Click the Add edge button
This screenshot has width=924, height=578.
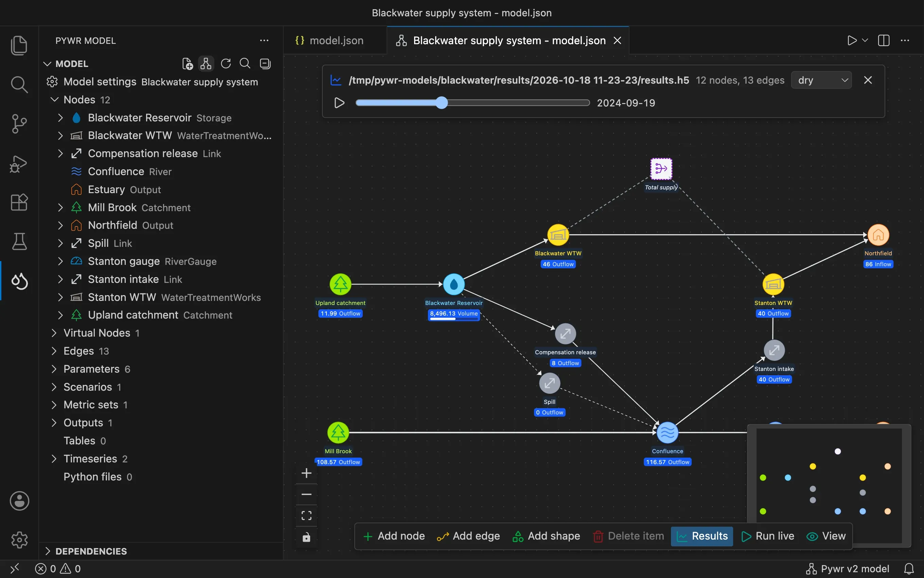coord(468,536)
